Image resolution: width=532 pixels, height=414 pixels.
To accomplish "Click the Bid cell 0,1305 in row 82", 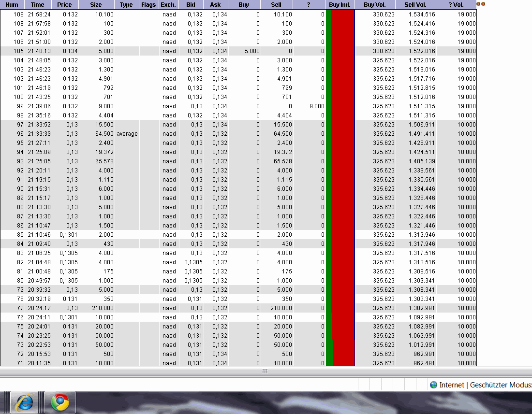I will tap(193, 262).
